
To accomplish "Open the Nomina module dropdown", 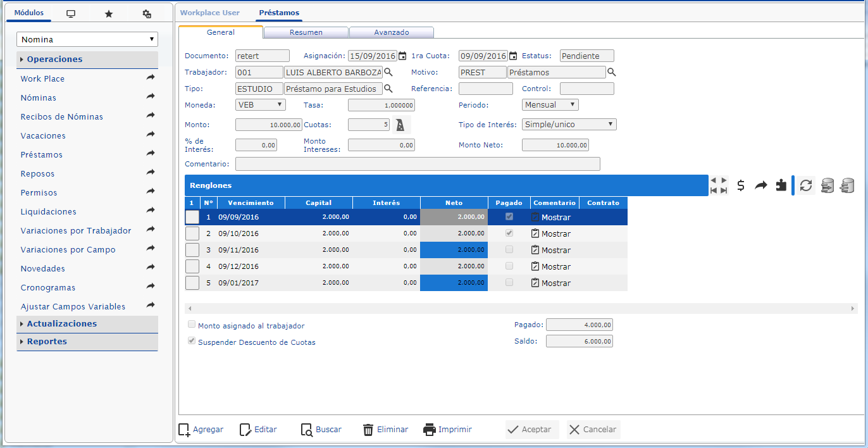I will [87, 39].
